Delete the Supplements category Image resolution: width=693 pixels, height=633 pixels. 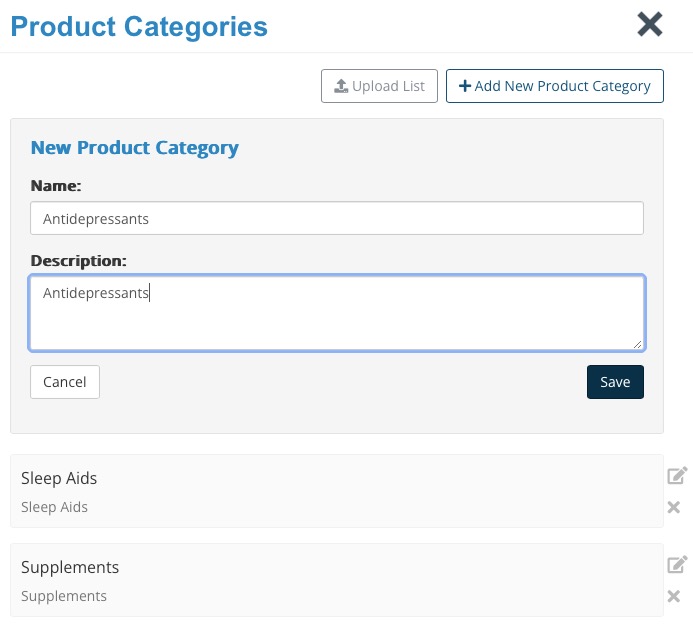click(674, 596)
